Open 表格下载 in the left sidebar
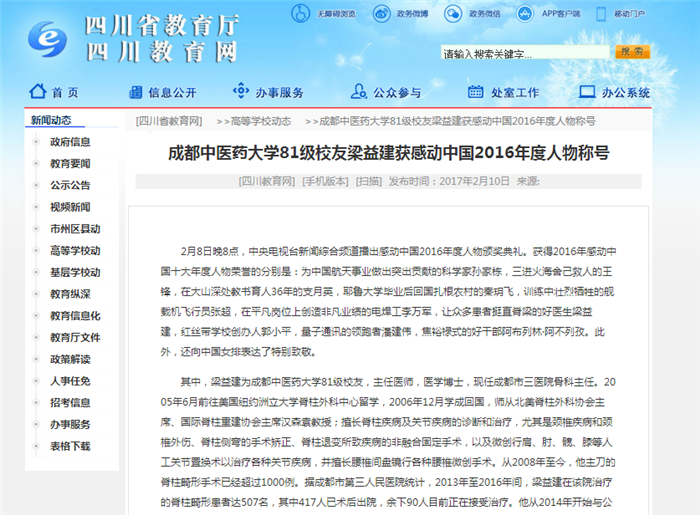 [70, 446]
